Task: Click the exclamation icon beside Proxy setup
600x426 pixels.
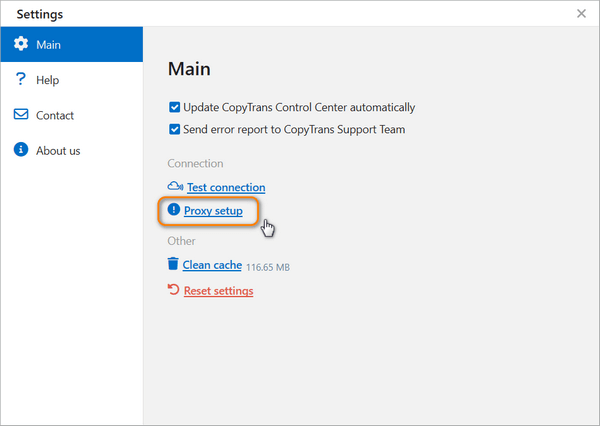Action: (x=174, y=209)
